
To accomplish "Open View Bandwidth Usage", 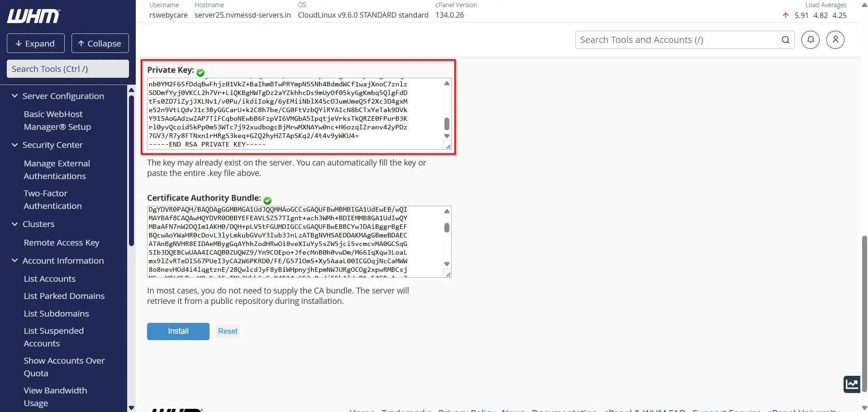I will [x=55, y=397].
